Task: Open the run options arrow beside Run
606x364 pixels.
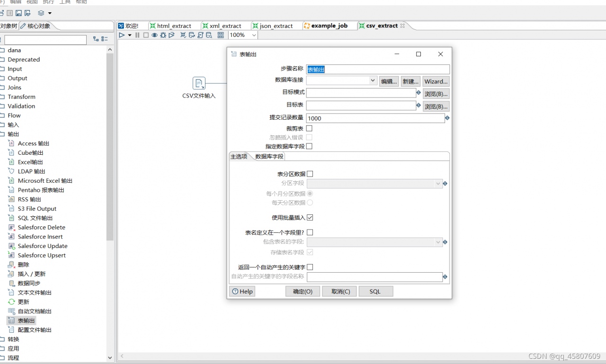Action: [x=130, y=35]
